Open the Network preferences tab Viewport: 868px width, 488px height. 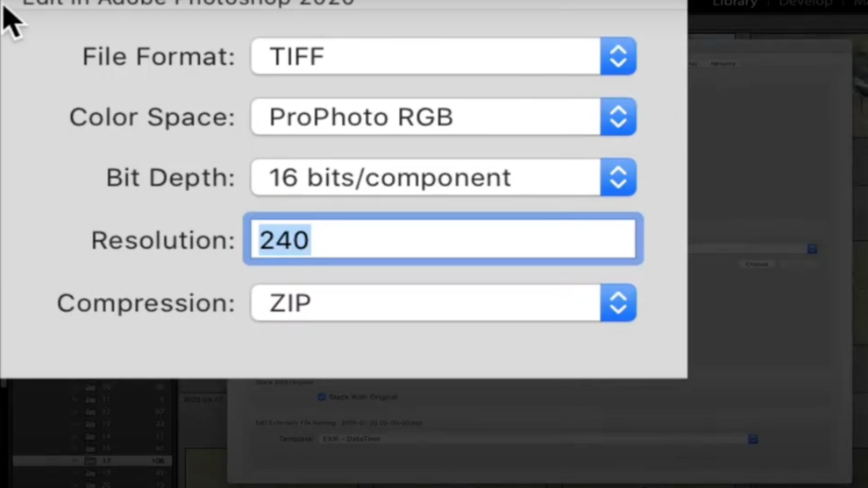722,64
